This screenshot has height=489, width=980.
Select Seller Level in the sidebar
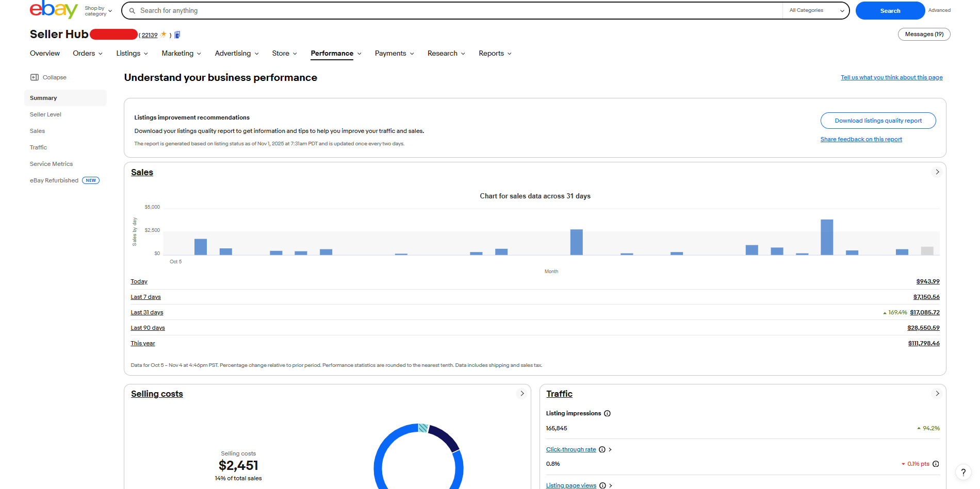coord(45,114)
